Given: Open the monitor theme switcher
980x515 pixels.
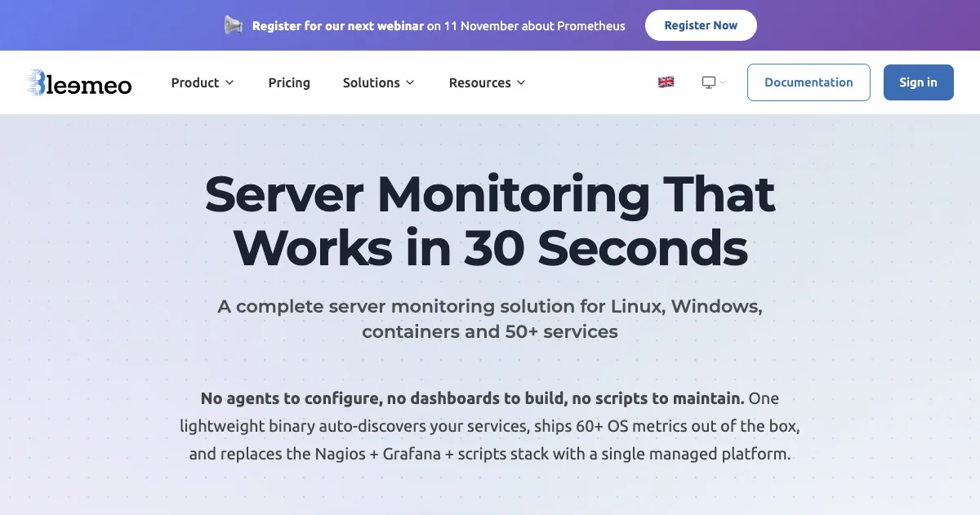Looking at the screenshot, I should (x=714, y=82).
